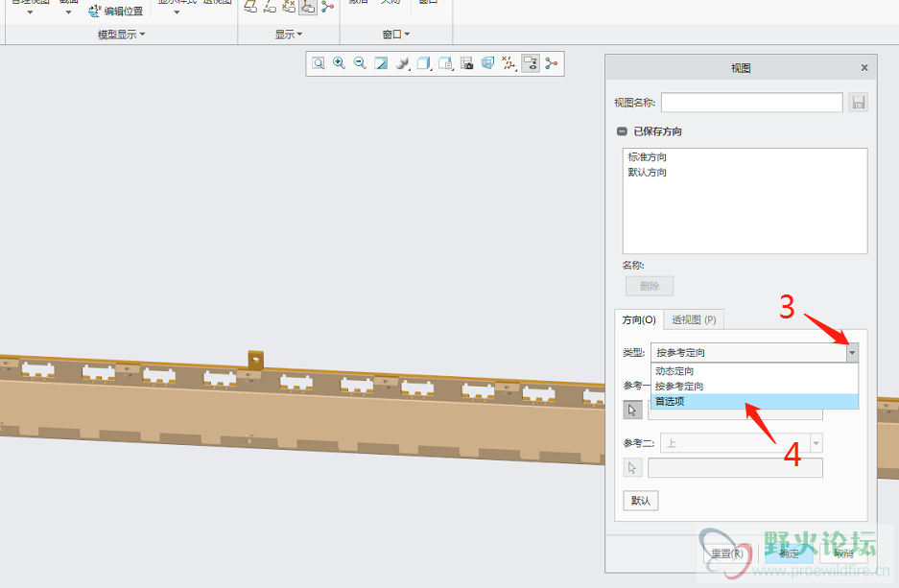Open the 截面 dropdown arrow
The image size is (899, 588).
(68, 12)
